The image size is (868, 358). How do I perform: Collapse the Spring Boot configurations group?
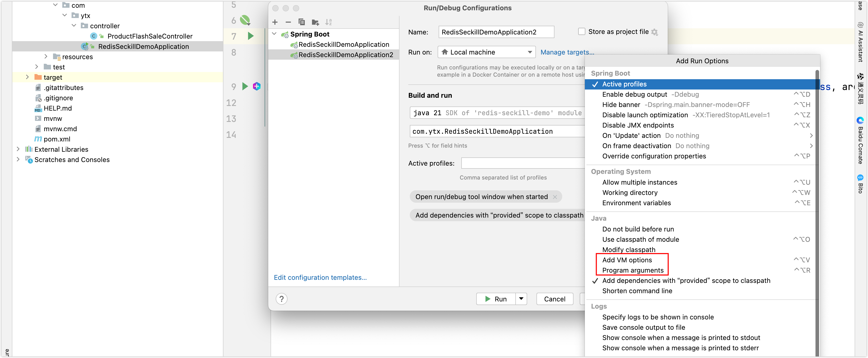tap(275, 34)
